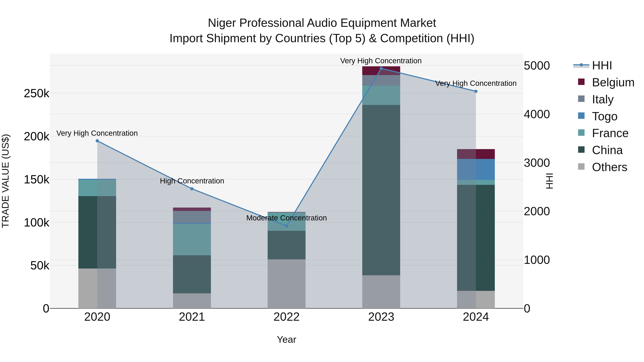Click the 'Year' x-axis title

click(x=287, y=339)
